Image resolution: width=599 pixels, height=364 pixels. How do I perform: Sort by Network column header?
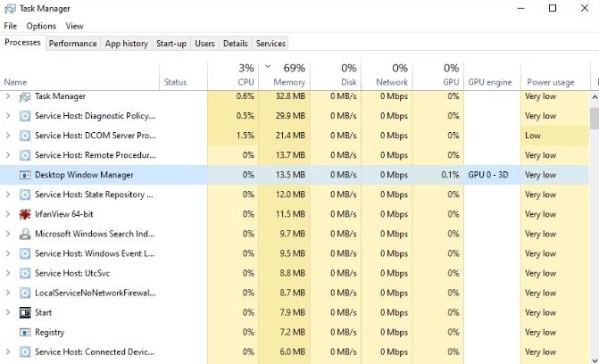387,75
